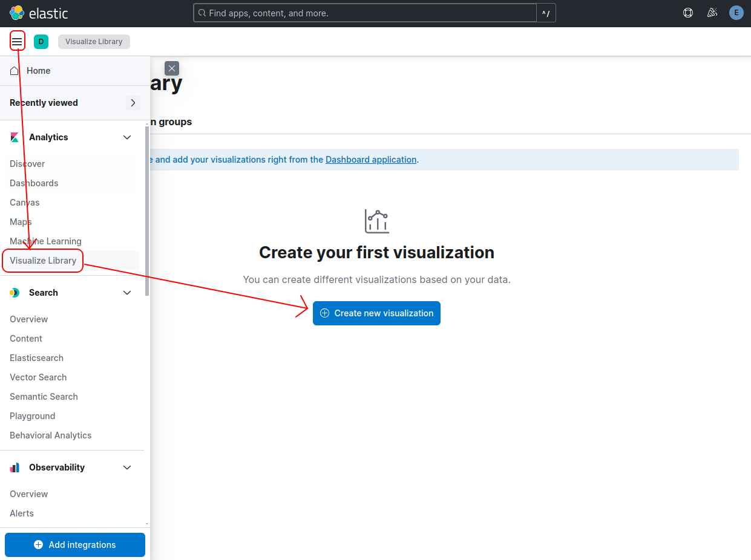The height and width of the screenshot is (560, 751).
Task: Open the help menu lifebuoy icon
Action: pyautogui.click(x=688, y=13)
